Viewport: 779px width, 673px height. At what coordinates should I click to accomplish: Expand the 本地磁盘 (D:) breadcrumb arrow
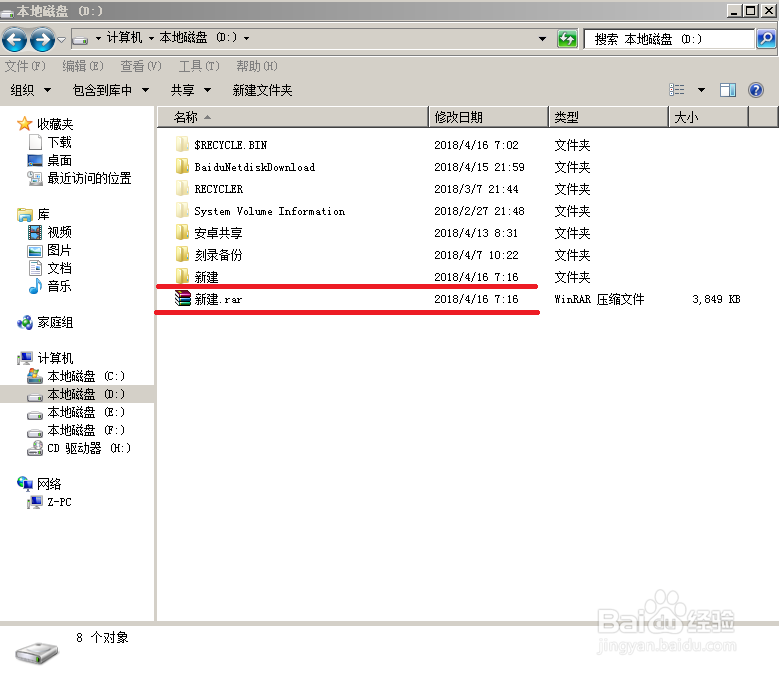coord(246,38)
